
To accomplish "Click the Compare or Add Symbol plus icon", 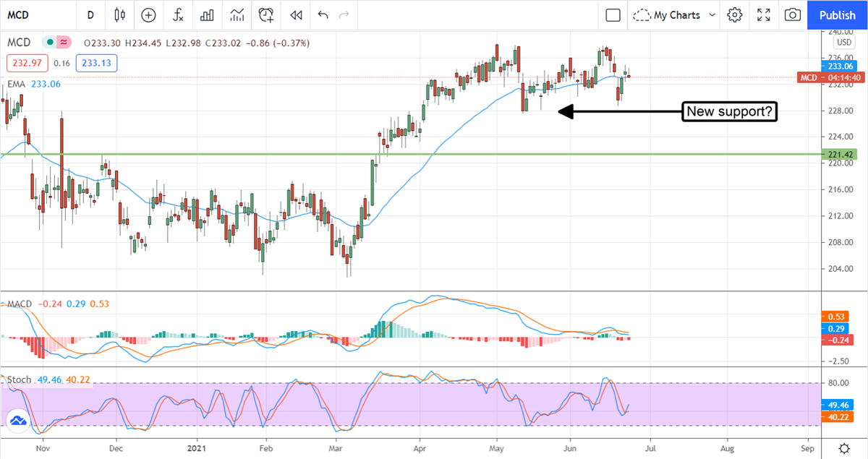I will coord(148,14).
